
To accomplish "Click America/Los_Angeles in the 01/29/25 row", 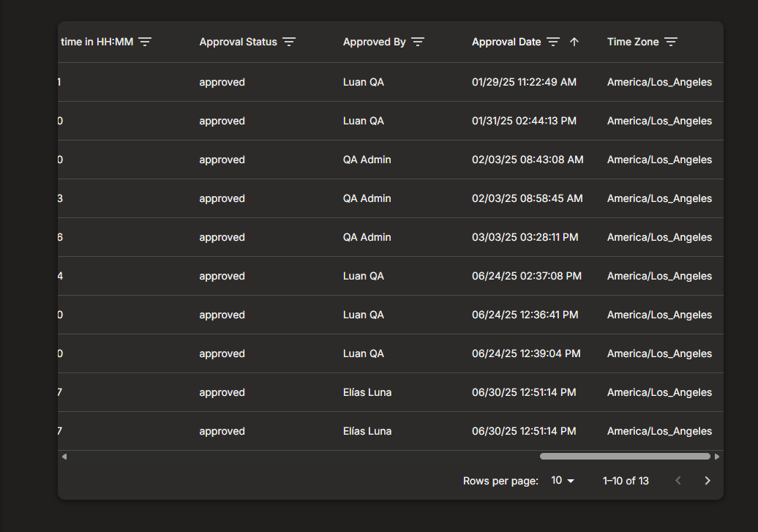I will point(659,82).
